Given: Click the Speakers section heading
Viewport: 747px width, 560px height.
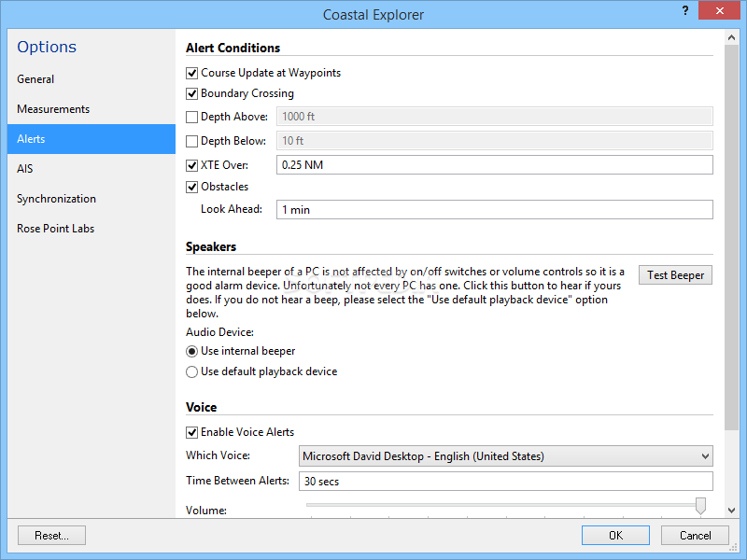Looking at the screenshot, I should 211,246.
